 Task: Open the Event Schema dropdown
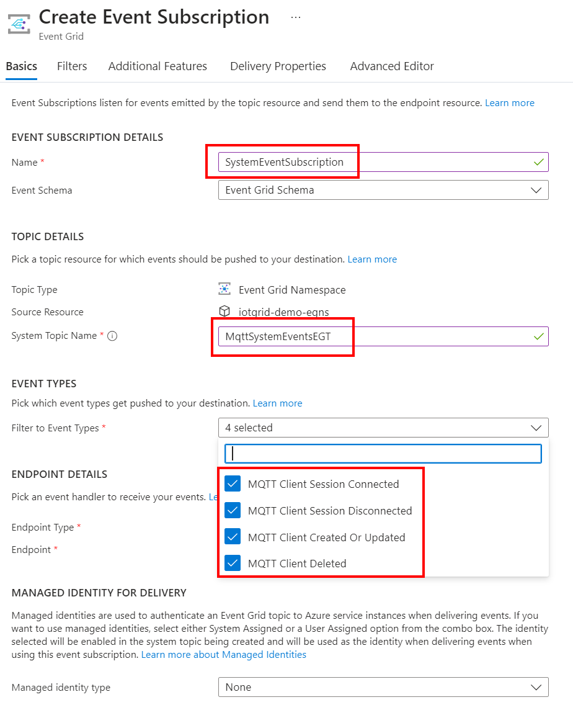pyautogui.click(x=383, y=190)
